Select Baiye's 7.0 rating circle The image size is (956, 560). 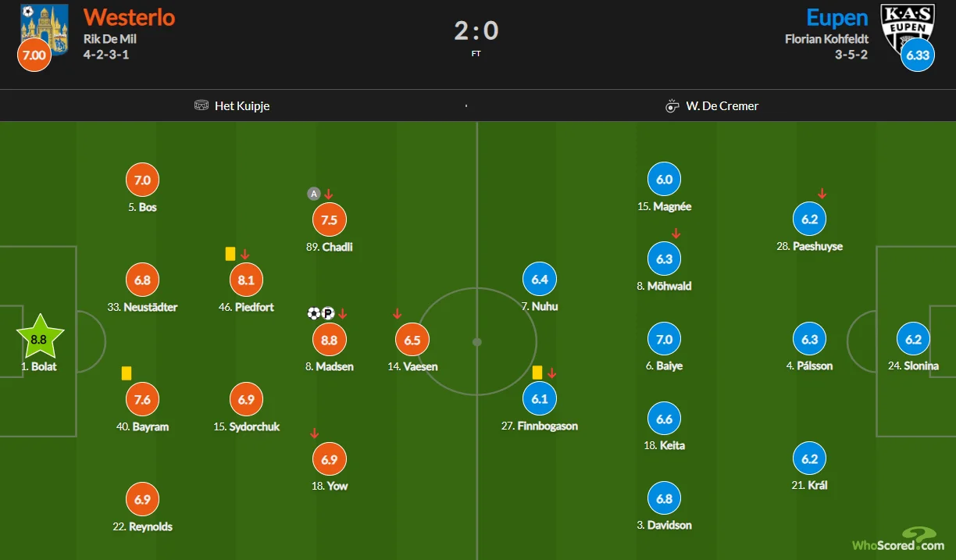pyautogui.click(x=664, y=340)
